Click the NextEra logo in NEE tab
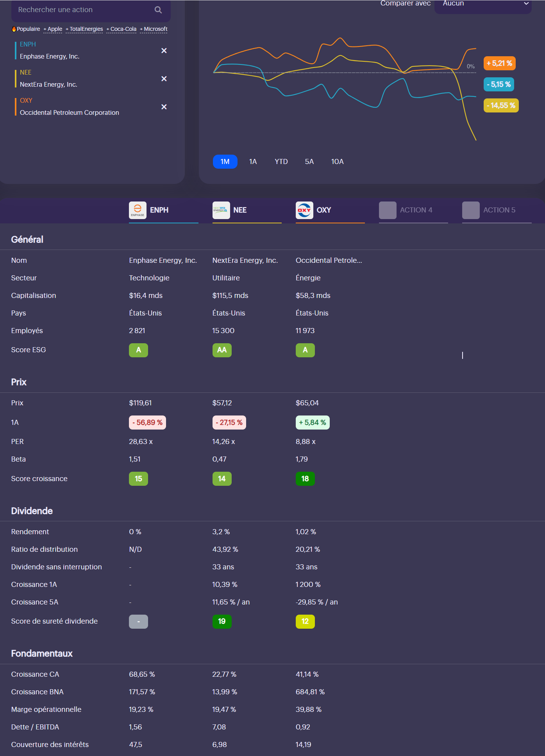The image size is (545, 756). 221,210
